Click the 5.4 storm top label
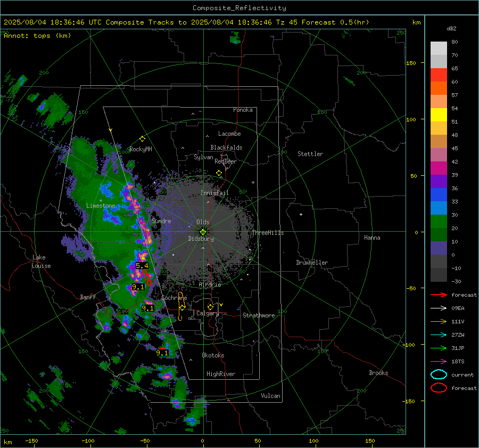 coord(142,266)
